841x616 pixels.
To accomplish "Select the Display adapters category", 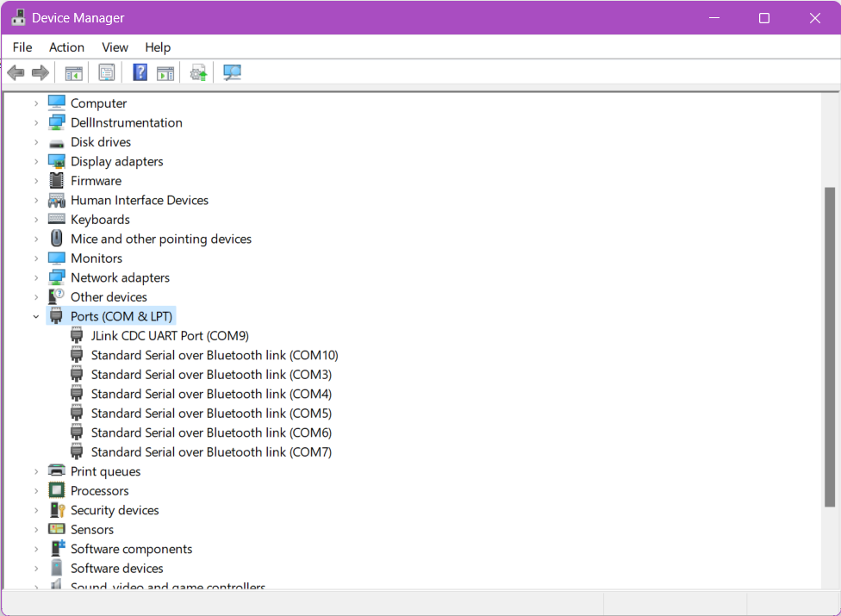I will [117, 161].
